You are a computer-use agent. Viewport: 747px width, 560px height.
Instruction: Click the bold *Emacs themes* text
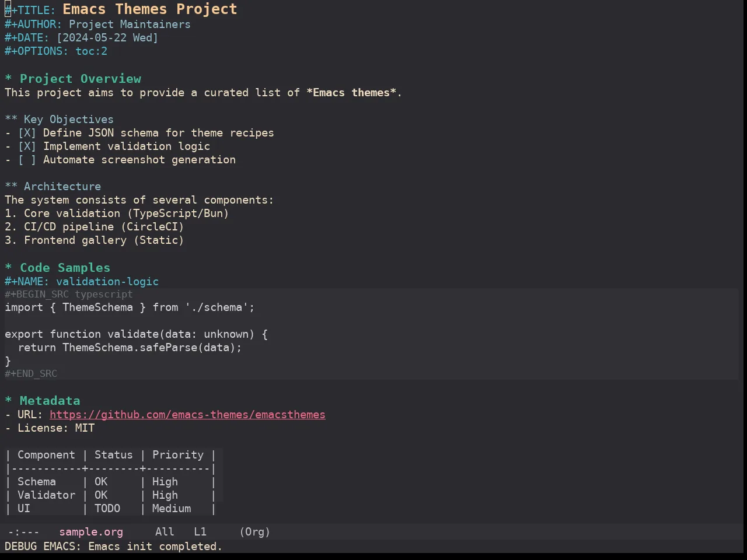351,93
